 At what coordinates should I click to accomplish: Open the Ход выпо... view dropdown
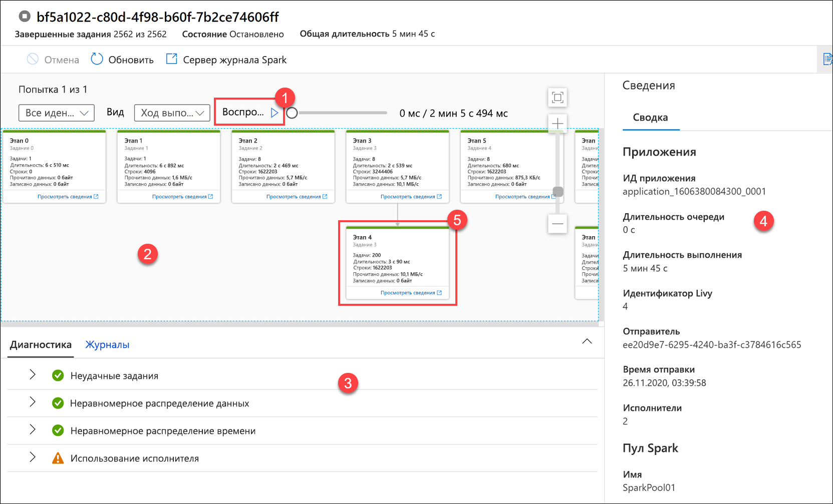[x=172, y=113]
